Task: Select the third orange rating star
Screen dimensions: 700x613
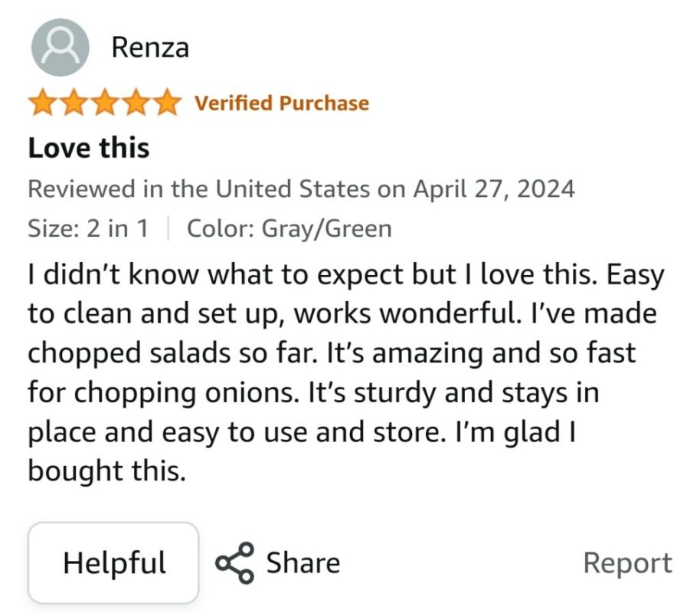Action: pyautogui.click(x=105, y=103)
